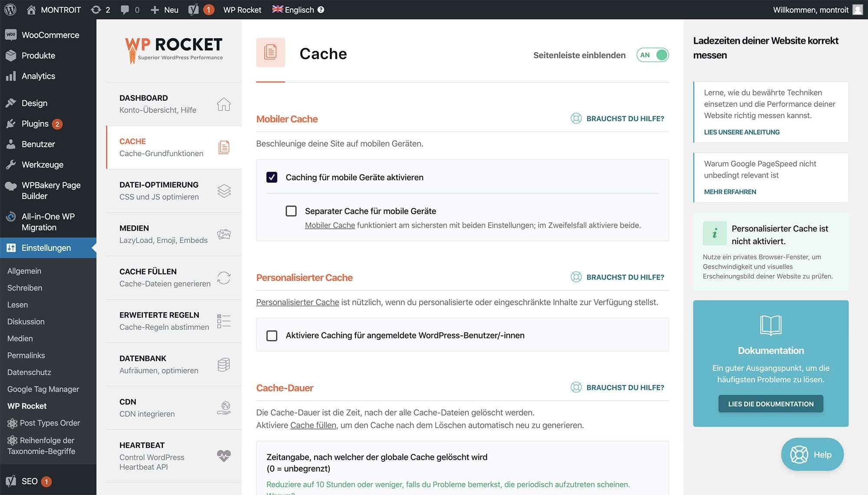Click the CDN globe icon
Image resolution: width=868 pixels, height=495 pixels.
[224, 408]
